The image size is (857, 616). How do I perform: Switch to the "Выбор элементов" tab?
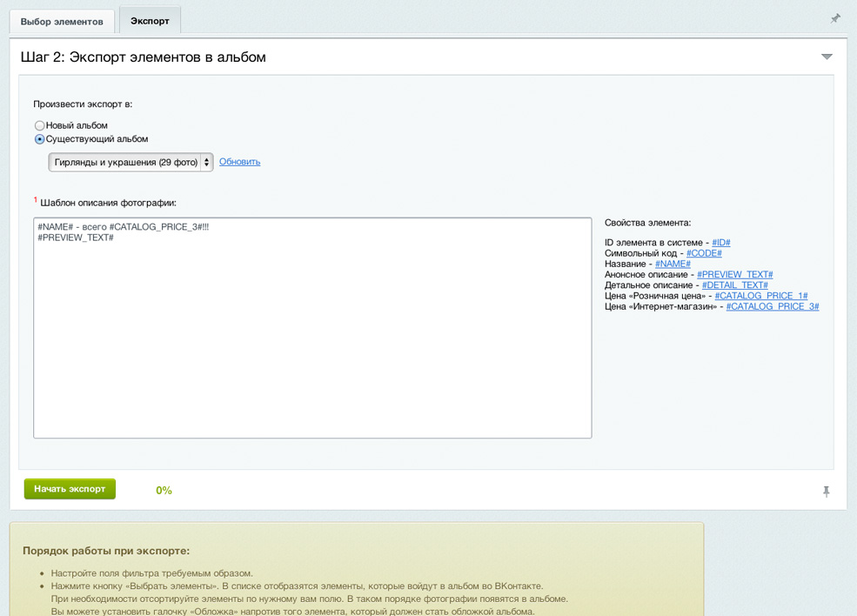62,21
